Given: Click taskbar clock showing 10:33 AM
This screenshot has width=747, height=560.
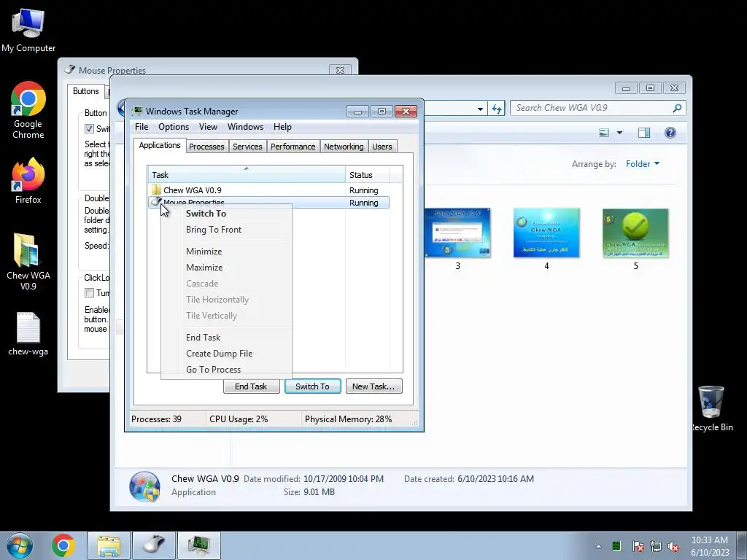Looking at the screenshot, I should click(x=710, y=546).
